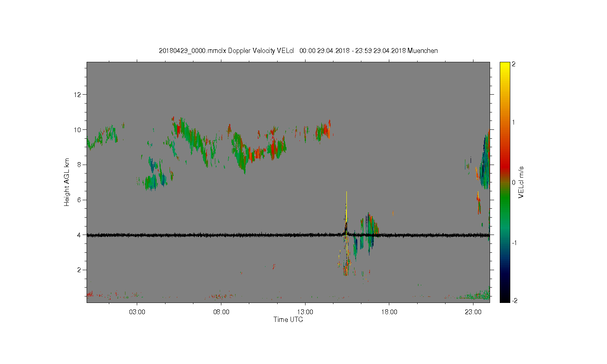Click the height axis label '2'

tap(80, 270)
